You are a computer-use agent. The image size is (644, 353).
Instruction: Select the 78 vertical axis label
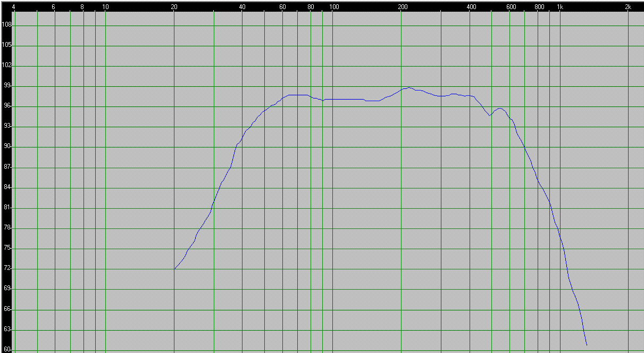pos(7,228)
